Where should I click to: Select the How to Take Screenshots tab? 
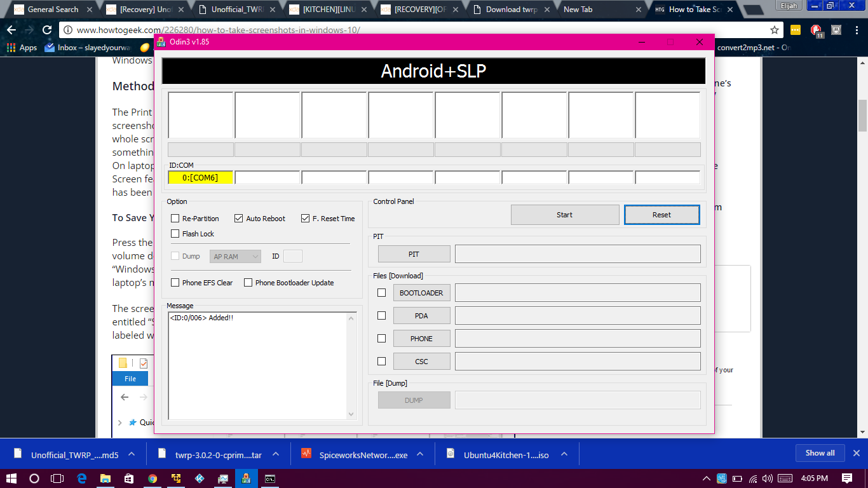pos(694,10)
